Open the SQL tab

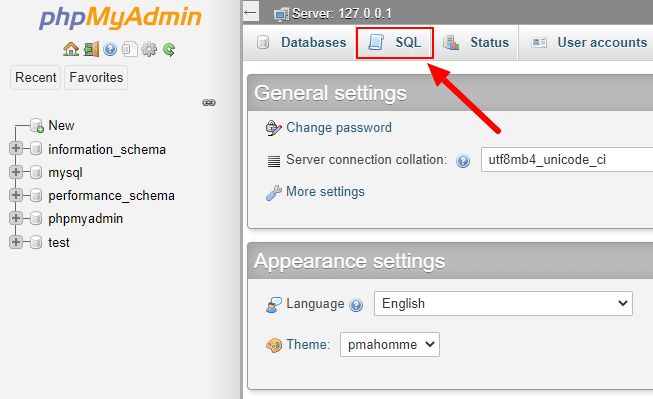pos(394,42)
